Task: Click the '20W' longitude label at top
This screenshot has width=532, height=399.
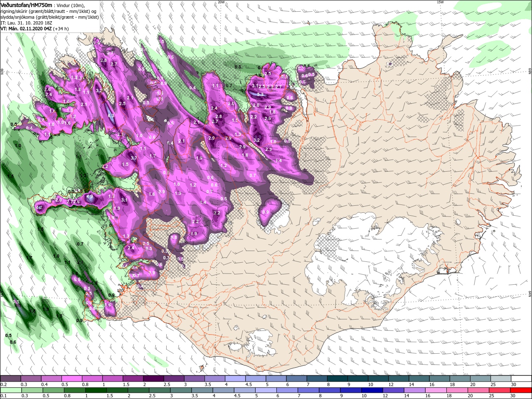Action: coord(221,2)
